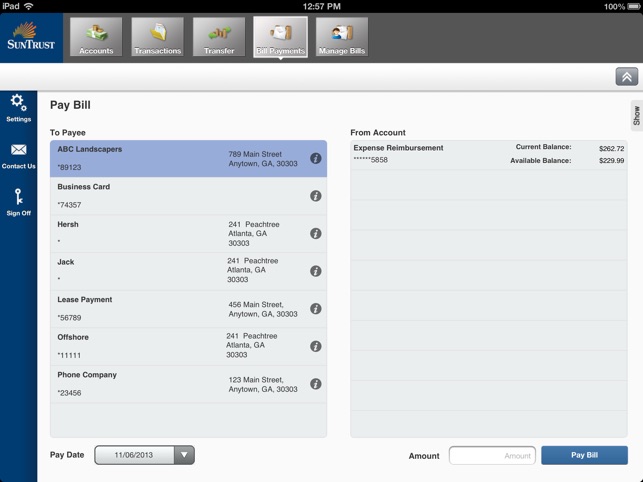The height and width of the screenshot is (482, 643).
Task: Select the Business Card payee row
Action: [188, 196]
